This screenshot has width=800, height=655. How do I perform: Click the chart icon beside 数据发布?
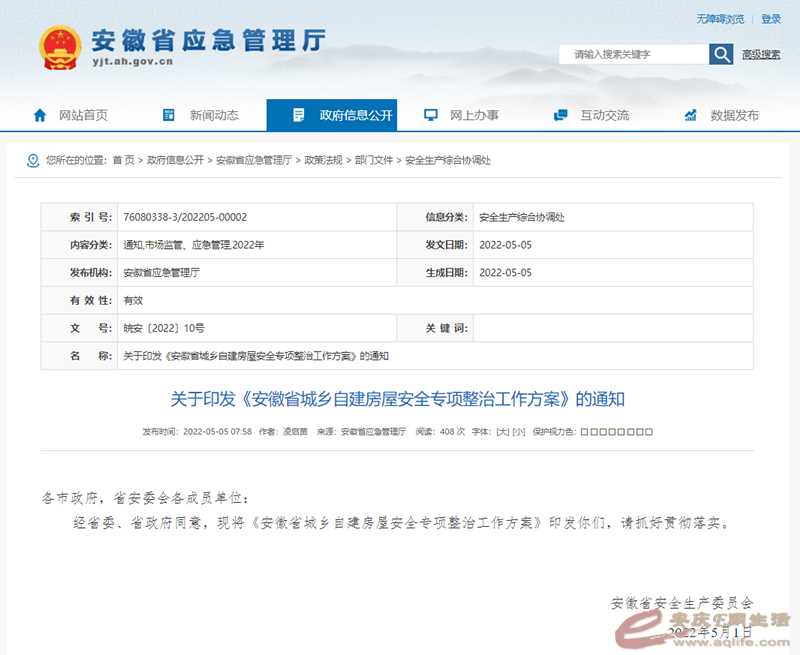pyautogui.click(x=691, y=115)
